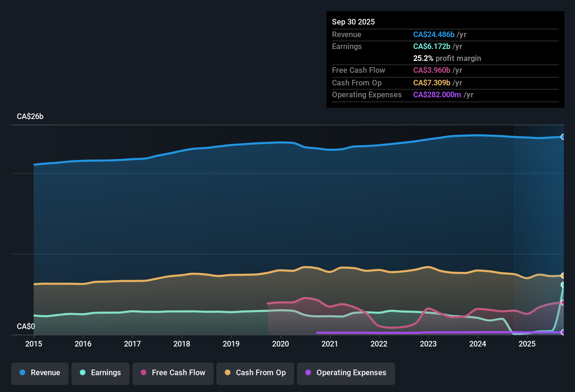Select the Cash From Op legend entry
The width and height of the screenshot is (575, 392).
click(x=255, y=373)
